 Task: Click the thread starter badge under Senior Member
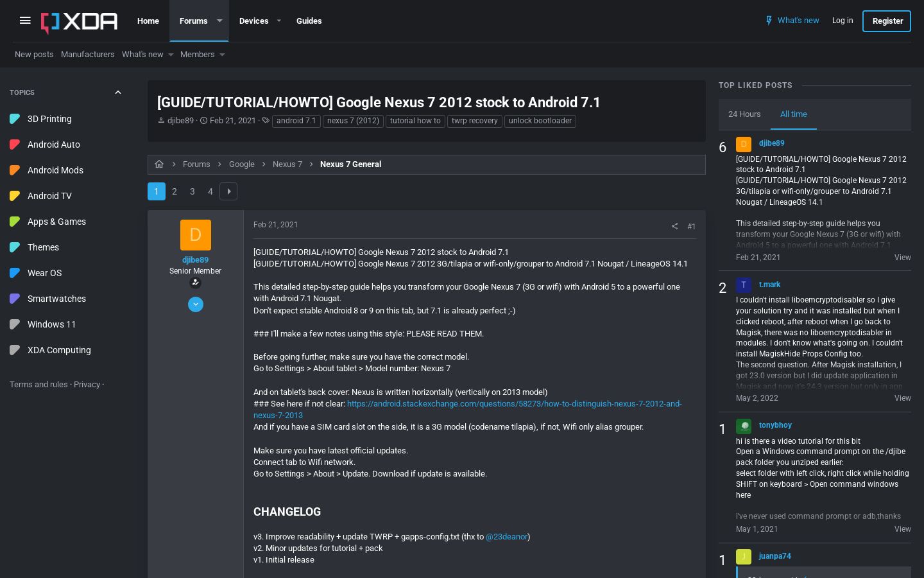pyautogui.click(x=196, y=283)
